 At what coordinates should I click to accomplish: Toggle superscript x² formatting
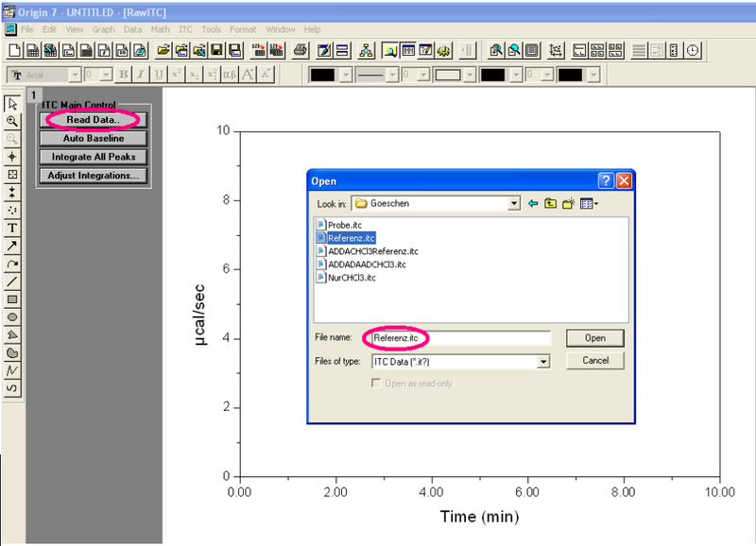point(177,75)
